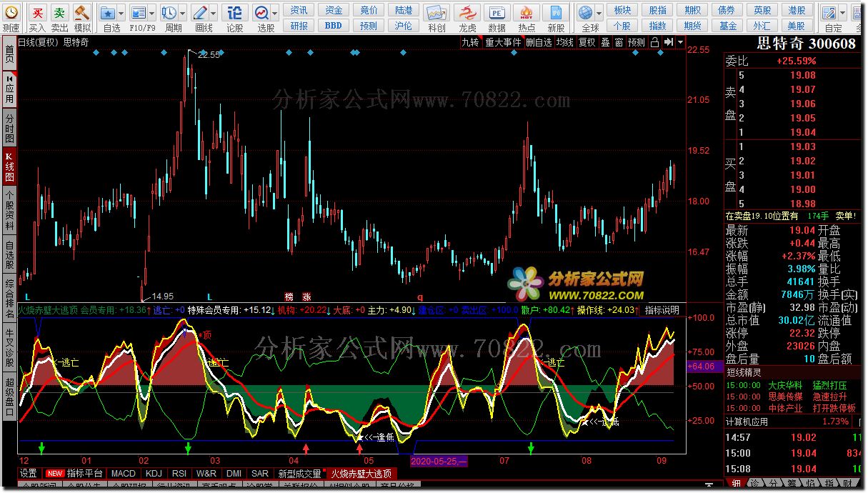This screenshot has height=493, width=868.
Task: Toggle the 预测 forecast in chart header
Action: tap(637, 42)
